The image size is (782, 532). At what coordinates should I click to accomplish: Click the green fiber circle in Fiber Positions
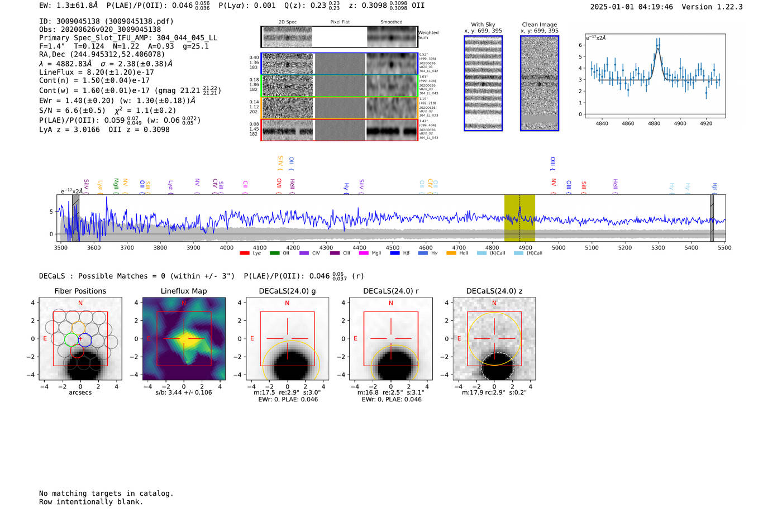(71, 339)
